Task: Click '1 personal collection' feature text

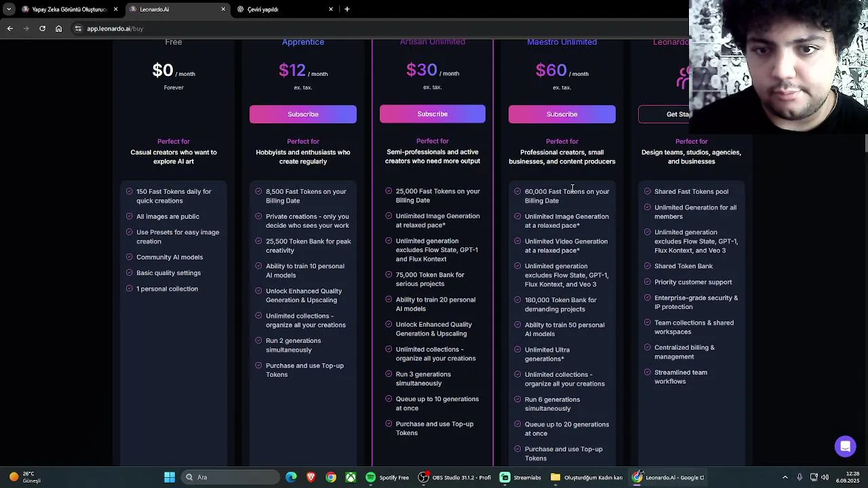Action: pos(167,289)
